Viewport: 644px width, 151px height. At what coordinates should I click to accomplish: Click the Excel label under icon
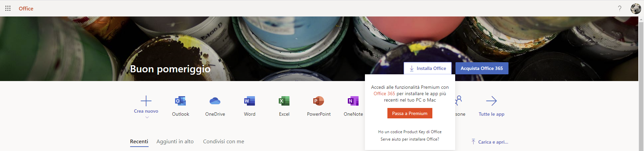(284, 114)
